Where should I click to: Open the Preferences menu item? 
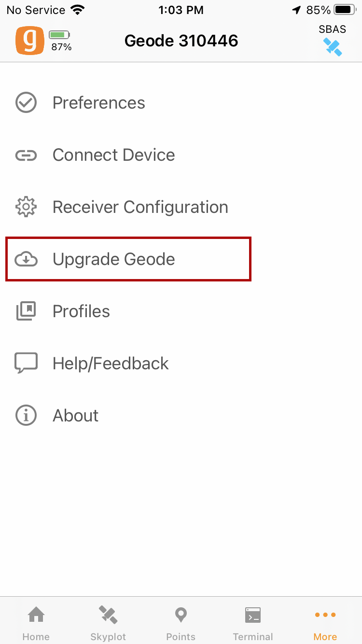99,103
